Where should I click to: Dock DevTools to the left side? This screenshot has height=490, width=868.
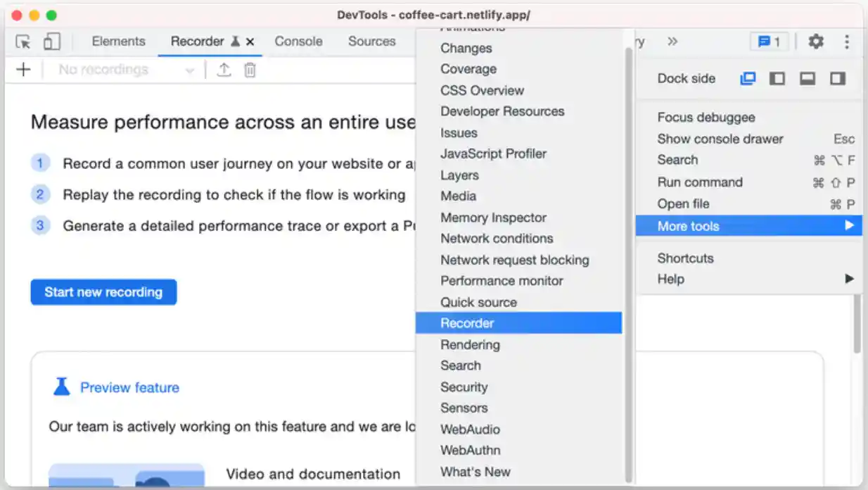(x=777, y=78)
